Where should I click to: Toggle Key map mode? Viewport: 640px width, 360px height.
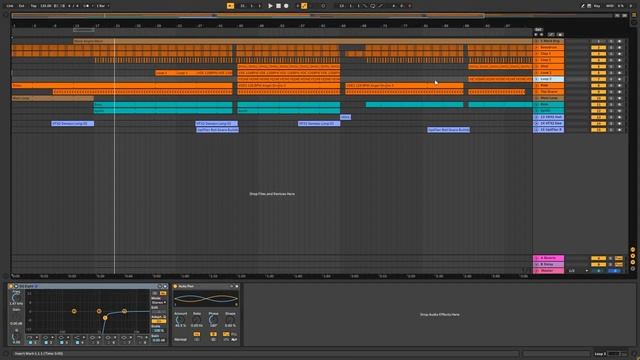pos(597,6)
